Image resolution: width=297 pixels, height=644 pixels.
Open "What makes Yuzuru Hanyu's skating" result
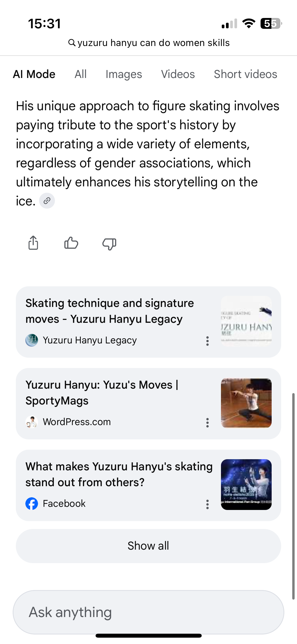[119, 475]
